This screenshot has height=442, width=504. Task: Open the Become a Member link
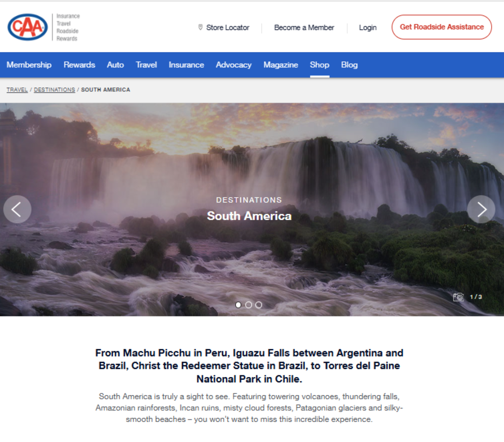point(304,27)
